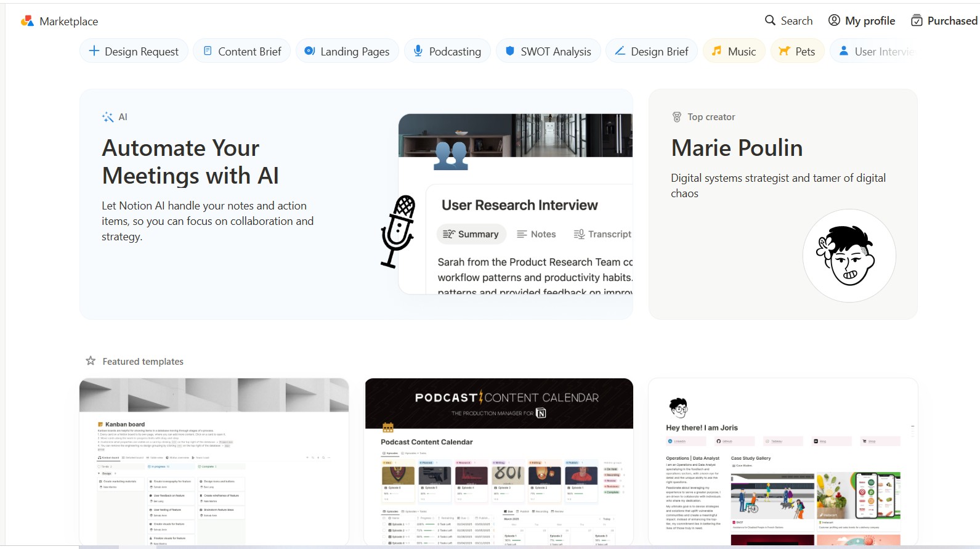
Task: Click the User Interview person icon
Action: click(x=844, y=51)
